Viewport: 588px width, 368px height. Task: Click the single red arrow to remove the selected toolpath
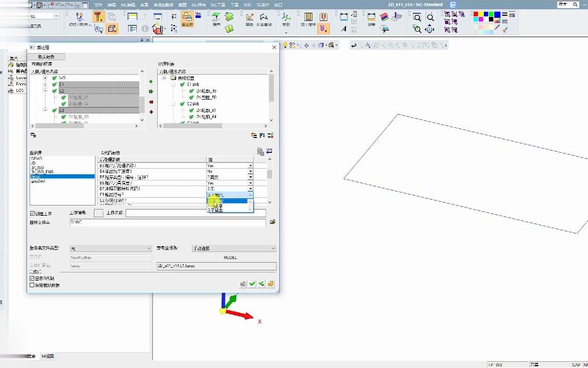pyautogui.click(x=151, y=112)
